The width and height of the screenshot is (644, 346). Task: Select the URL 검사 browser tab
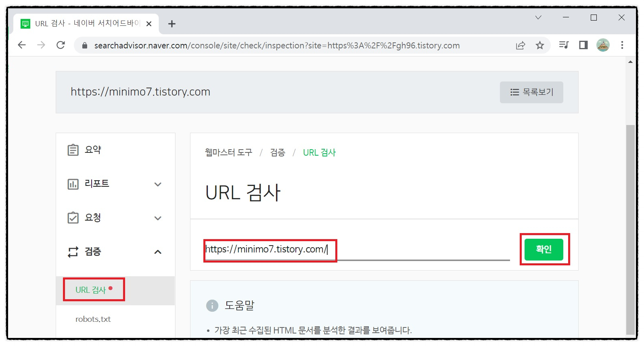[86, 24]
